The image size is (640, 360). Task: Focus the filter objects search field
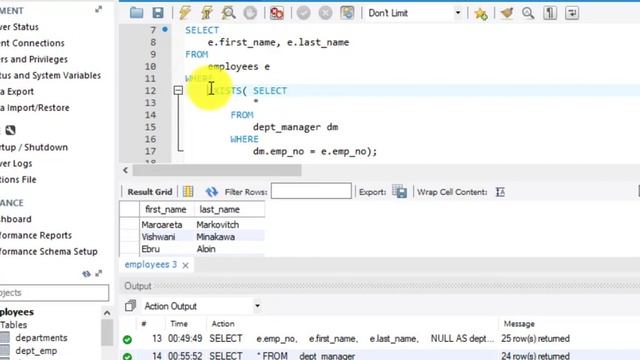[54, 293]
